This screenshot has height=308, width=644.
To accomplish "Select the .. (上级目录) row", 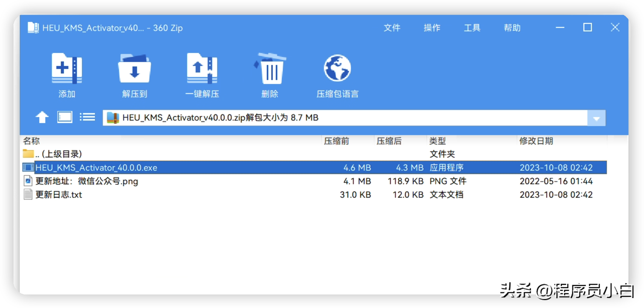I will [x=314, y=154].
